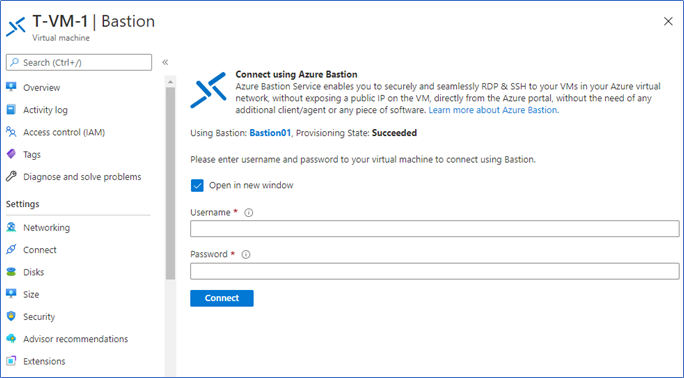Image resolution: width=684 pixels, height=378 pixels.
Task: Click the purple Tags icon
Action: pos(11,154)
